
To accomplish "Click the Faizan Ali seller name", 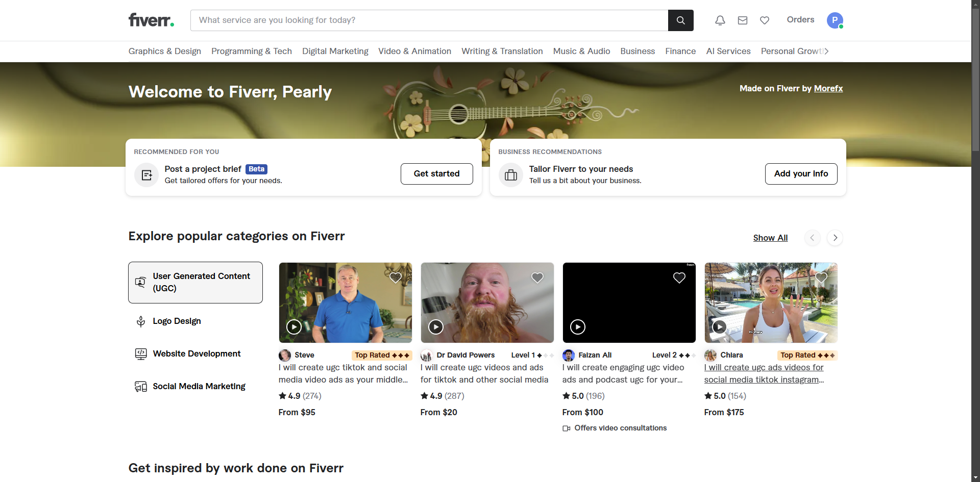I will click(595, 356).
